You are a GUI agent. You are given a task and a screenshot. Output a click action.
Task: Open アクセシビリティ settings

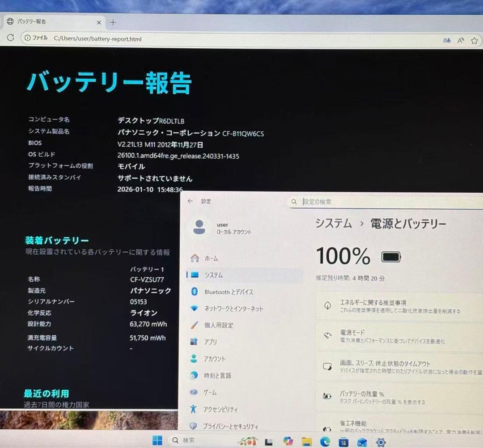tap(222, 409)
